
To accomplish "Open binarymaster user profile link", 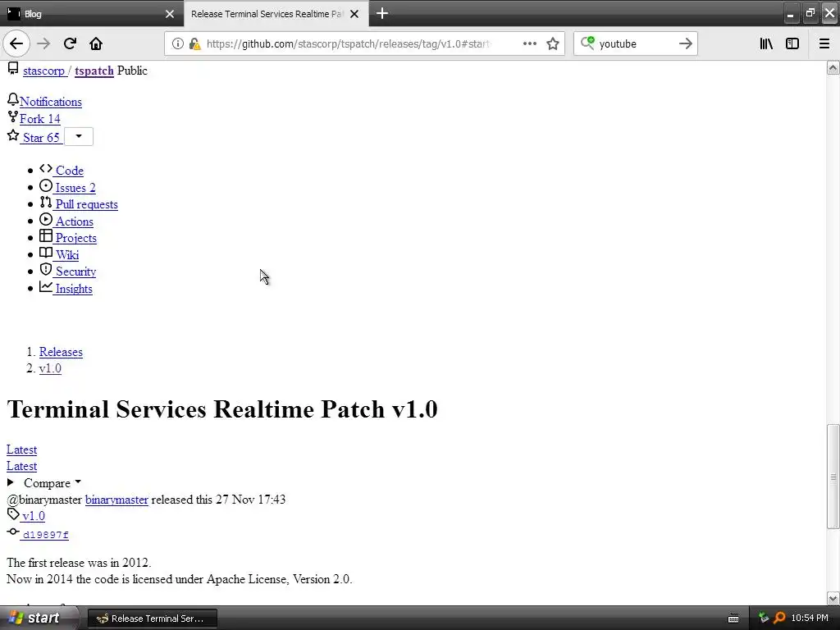I will pos(116,500).
